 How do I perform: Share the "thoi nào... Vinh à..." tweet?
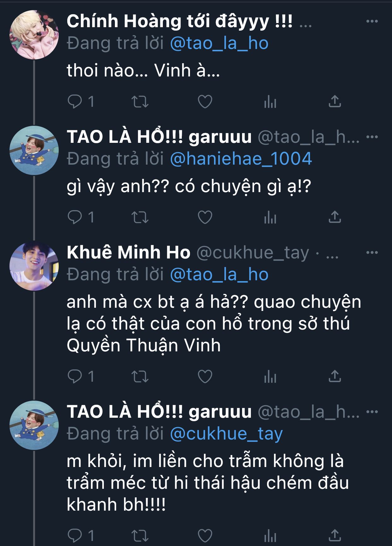coord(335,101)
